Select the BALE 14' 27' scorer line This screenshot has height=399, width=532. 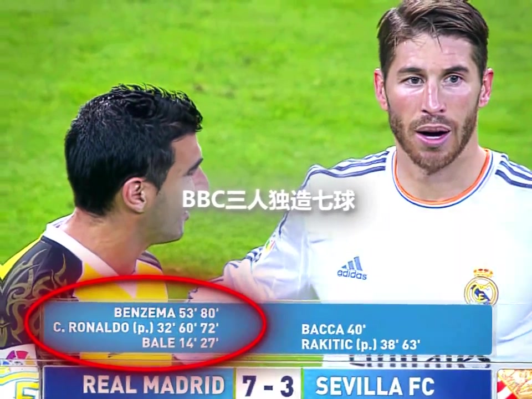coord(180,342)
